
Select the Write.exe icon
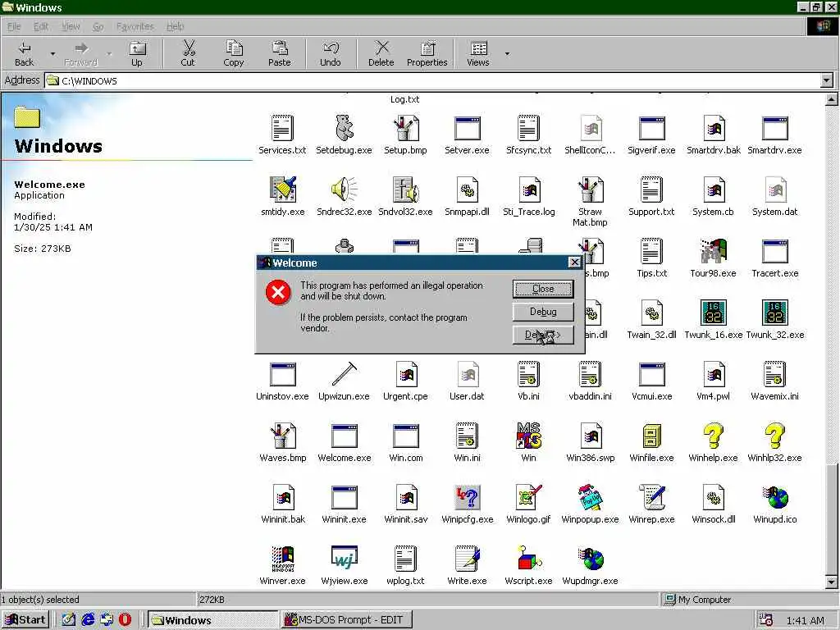[x=467, y=559]
